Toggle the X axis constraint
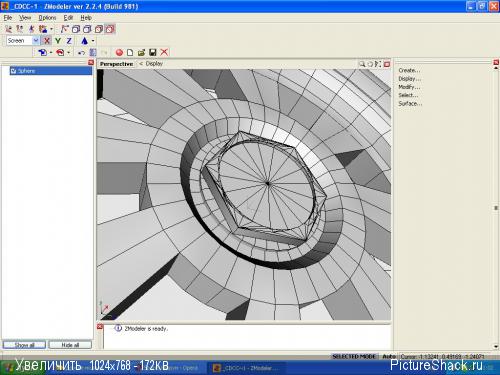Image resolution: width=500 pixels, height=375 pixels. pyautogui.click(x=47, y=41)
